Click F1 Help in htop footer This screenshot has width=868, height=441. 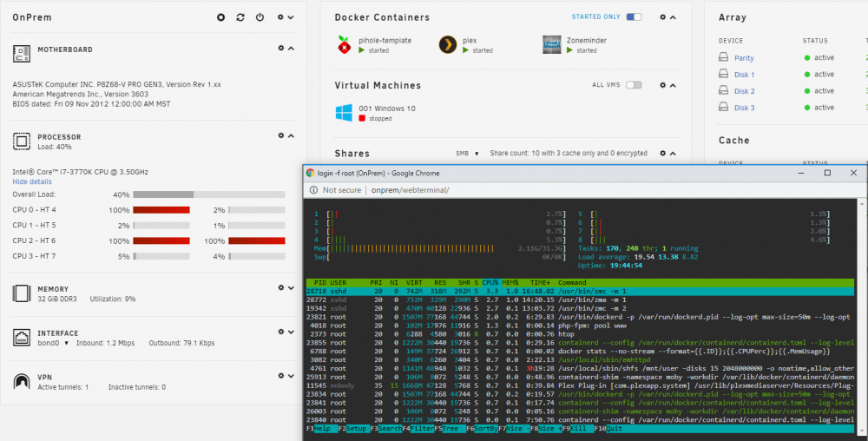(322, 428)
